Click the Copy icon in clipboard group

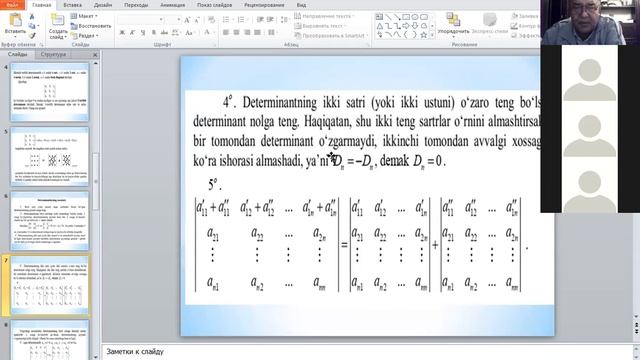[32, 26]
